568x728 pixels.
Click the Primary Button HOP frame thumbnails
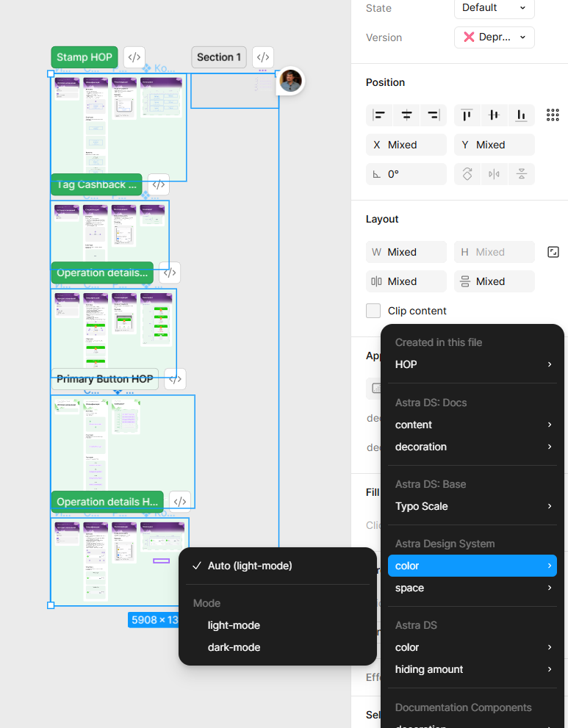[123, 452]
